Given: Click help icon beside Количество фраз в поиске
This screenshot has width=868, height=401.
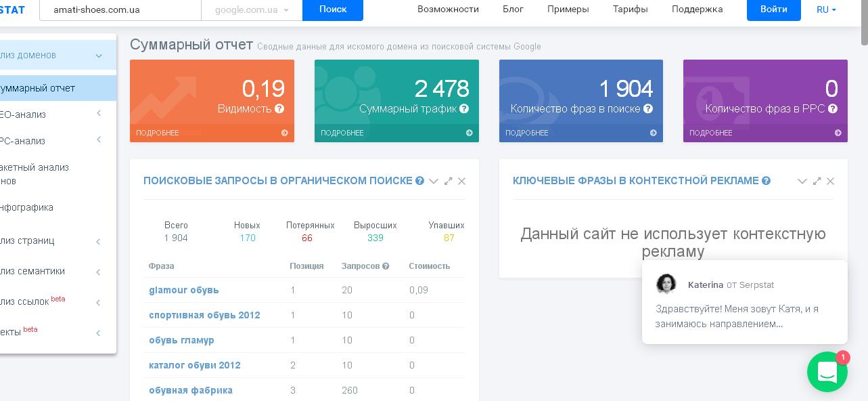Looking at the screenshot, I should point(648,108).
